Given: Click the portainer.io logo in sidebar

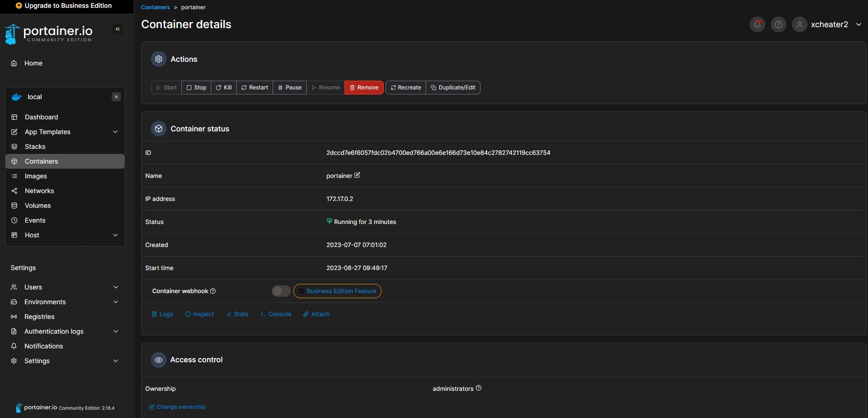Looking at the screenshot, I should 48,34.
